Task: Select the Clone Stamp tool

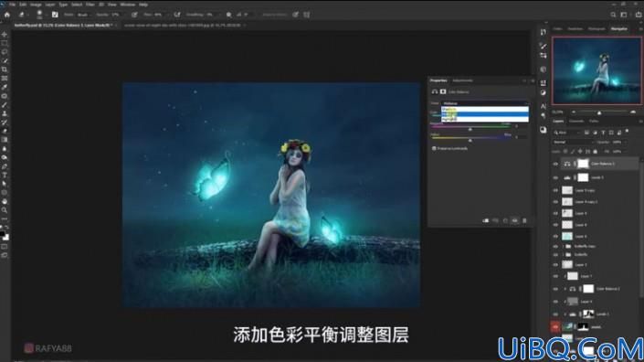Action: 5,113
